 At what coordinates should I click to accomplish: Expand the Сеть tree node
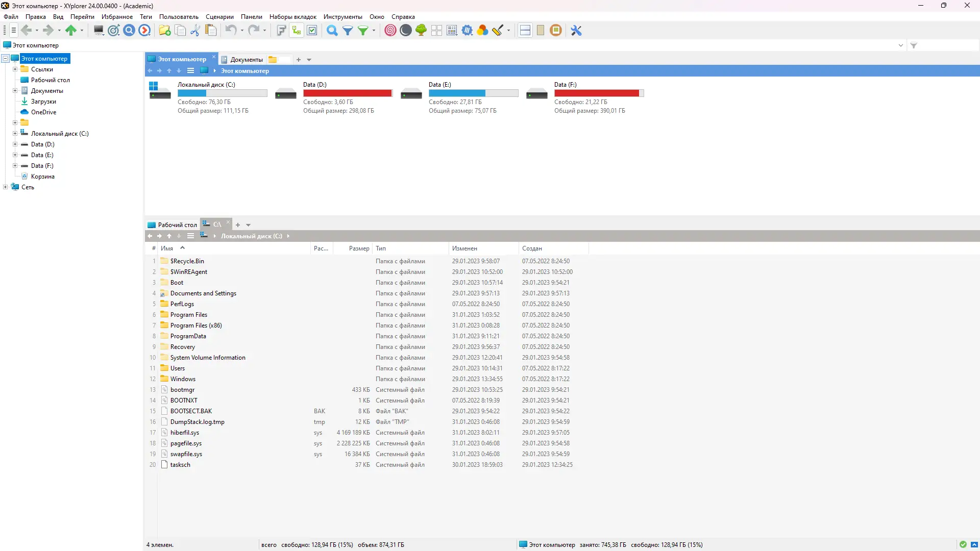5,187
